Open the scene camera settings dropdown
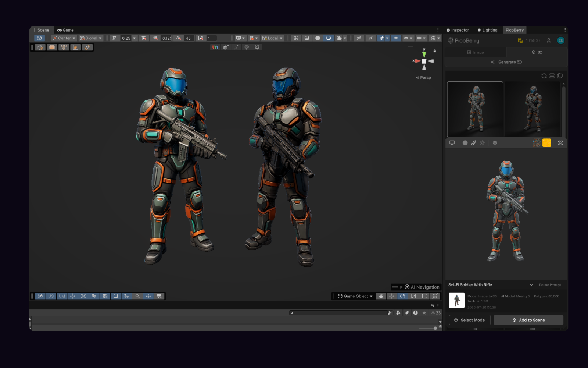This screenshot has height=368, width=588. tap(421, 38)
